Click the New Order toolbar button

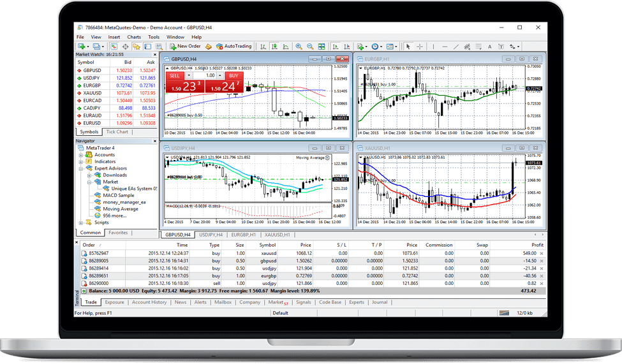tap(185, 47)
